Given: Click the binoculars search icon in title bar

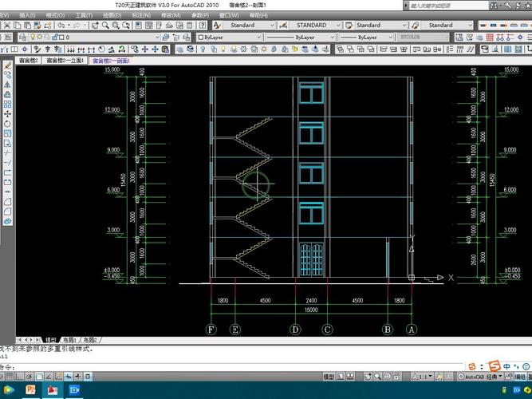Looking at the screenshot, I should tap(494, 6).
